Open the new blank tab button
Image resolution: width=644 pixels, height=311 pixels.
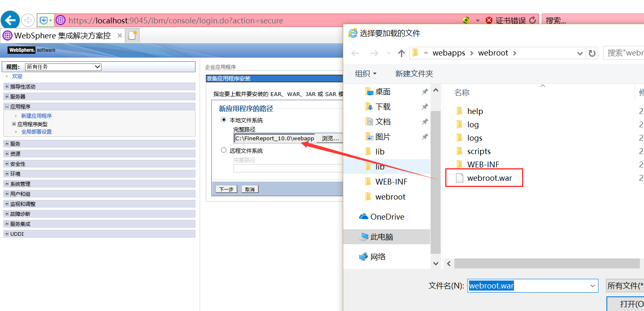point(132,35)
